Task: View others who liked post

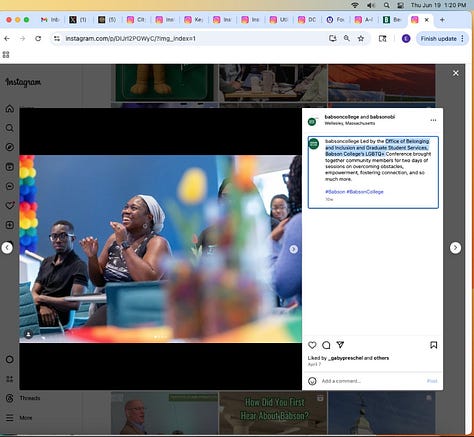Action: point(381,358)
